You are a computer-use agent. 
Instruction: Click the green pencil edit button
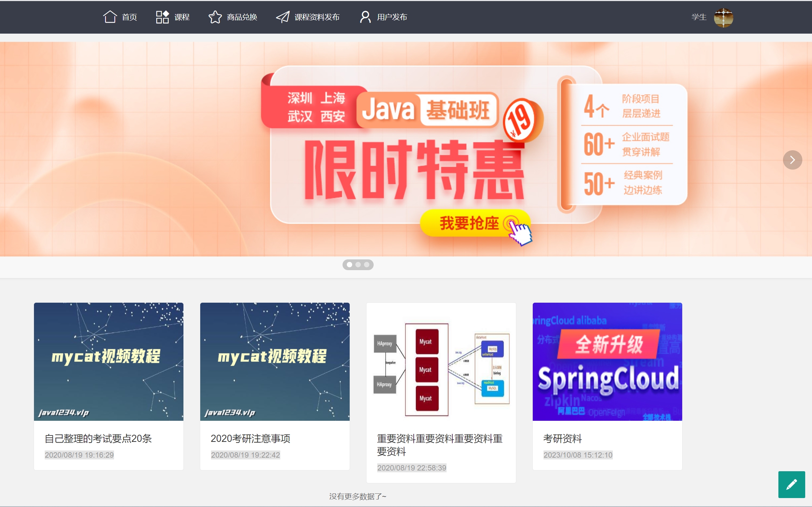click(x=791, y=484)
